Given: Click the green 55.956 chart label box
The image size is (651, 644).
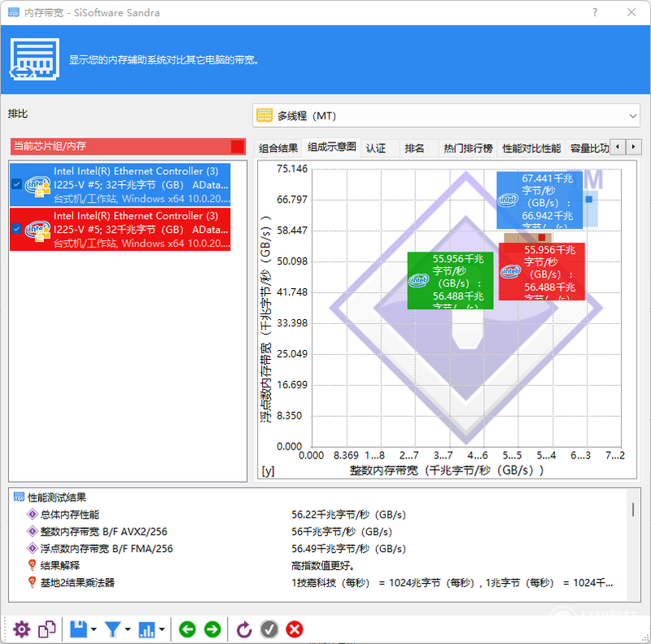Looking at the screenshot, I should (451, 280).
